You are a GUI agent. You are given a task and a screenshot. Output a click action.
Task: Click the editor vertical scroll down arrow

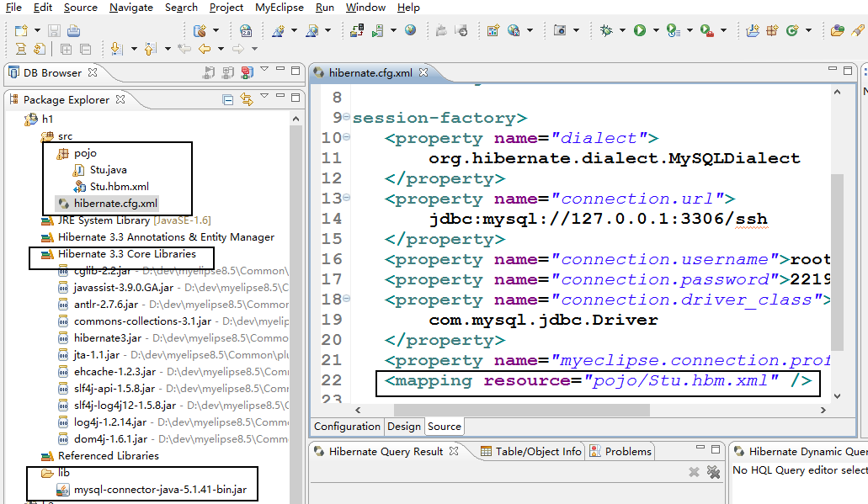[x=837, y=396]
